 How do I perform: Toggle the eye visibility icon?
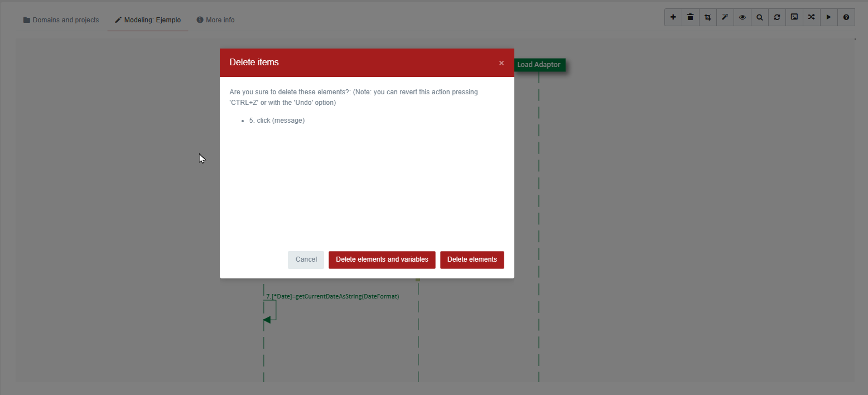[742, 17]
